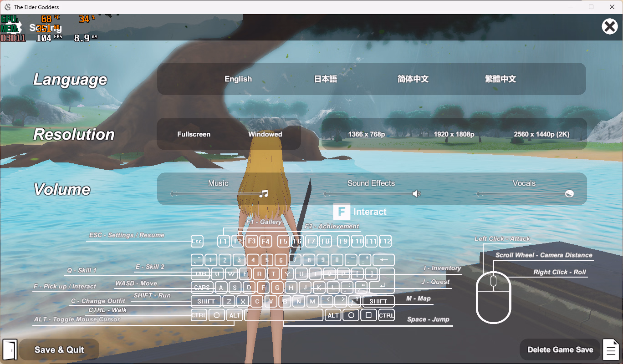Set language to English

pos(238,79)
